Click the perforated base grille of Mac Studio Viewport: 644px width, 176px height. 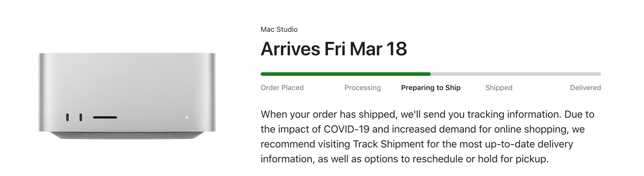[127, 135]
